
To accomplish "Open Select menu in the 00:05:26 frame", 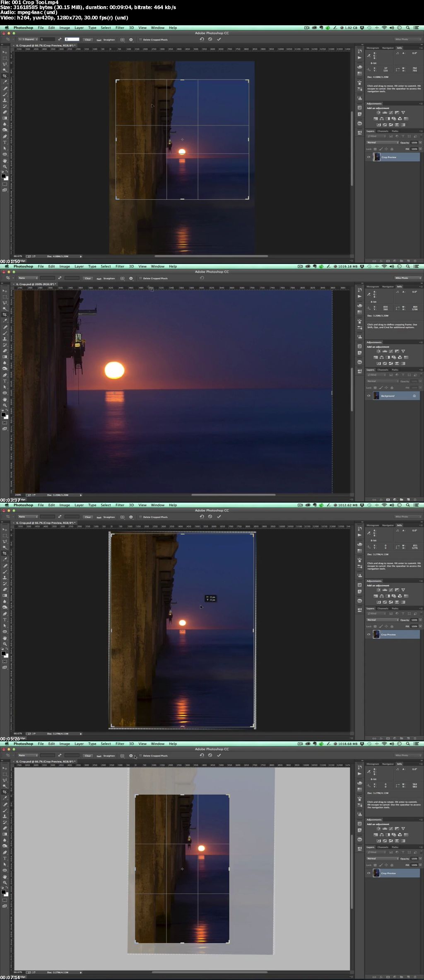I will [x=106, y=505].
